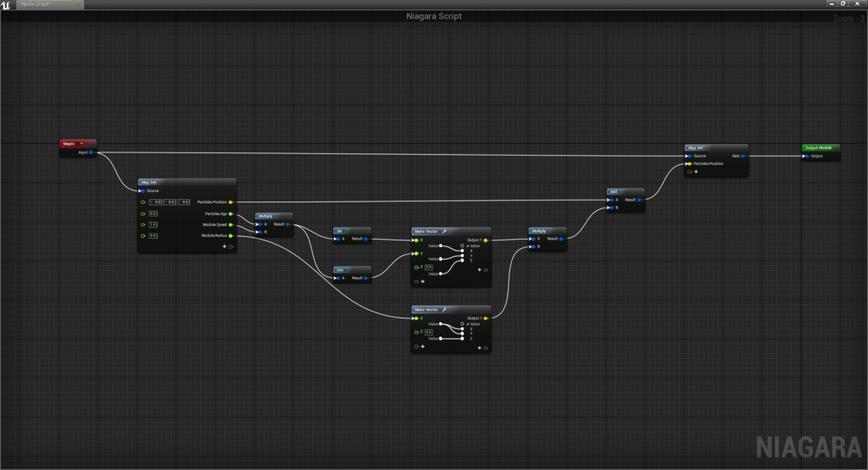868x470 pixels.
Task: Click Result pin on second Multiply node
Action: [561, 239]
